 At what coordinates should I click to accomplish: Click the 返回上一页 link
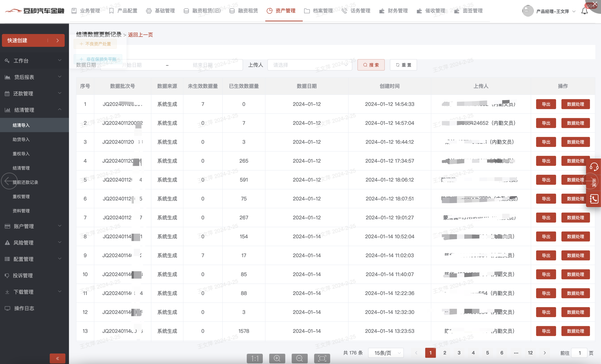(x=140, y=35)
